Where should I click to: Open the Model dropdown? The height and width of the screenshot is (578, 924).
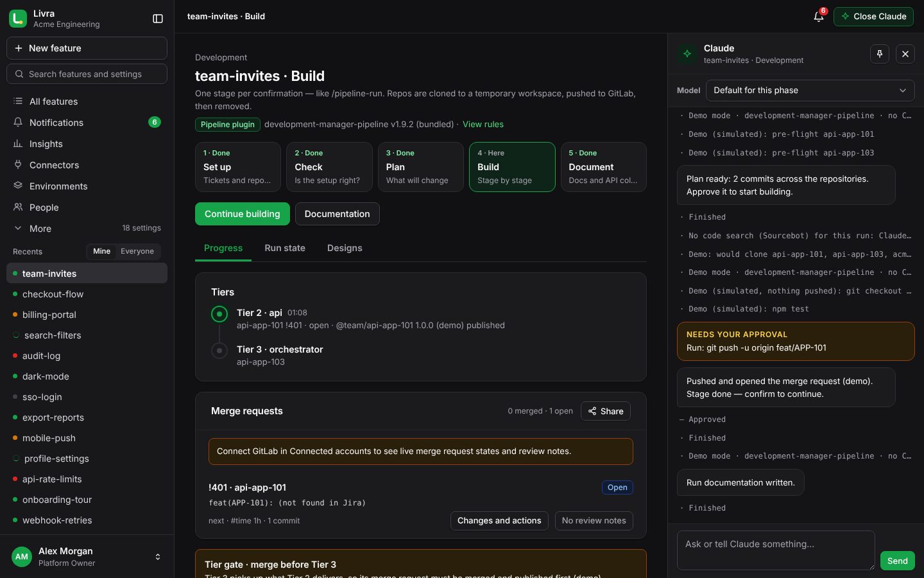coord(810,91)
